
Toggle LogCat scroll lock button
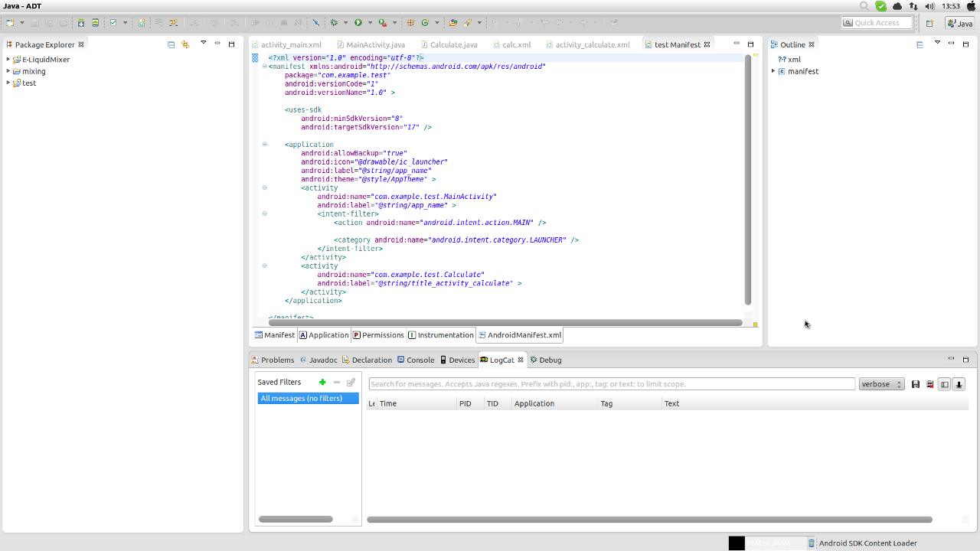click(959, 384)
